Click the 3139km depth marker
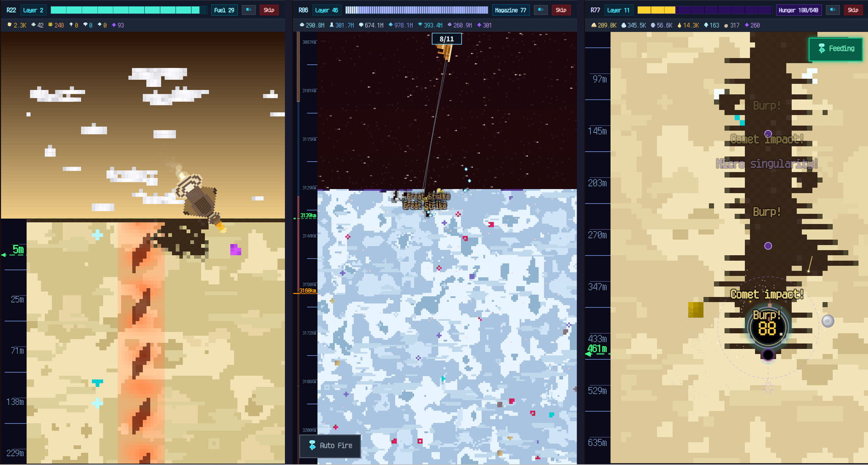The width and height of the screenshot is (868, 465). (308, 215)
